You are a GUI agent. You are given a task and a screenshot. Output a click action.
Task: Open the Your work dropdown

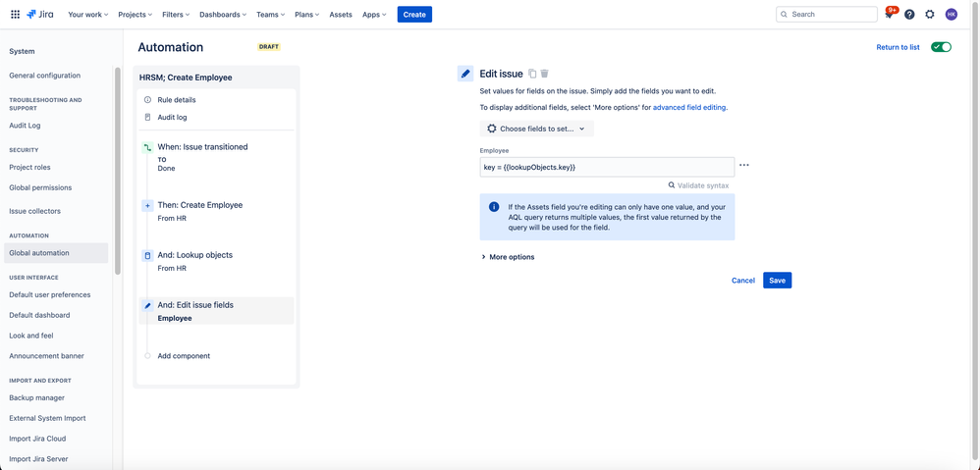coord(88,15)
